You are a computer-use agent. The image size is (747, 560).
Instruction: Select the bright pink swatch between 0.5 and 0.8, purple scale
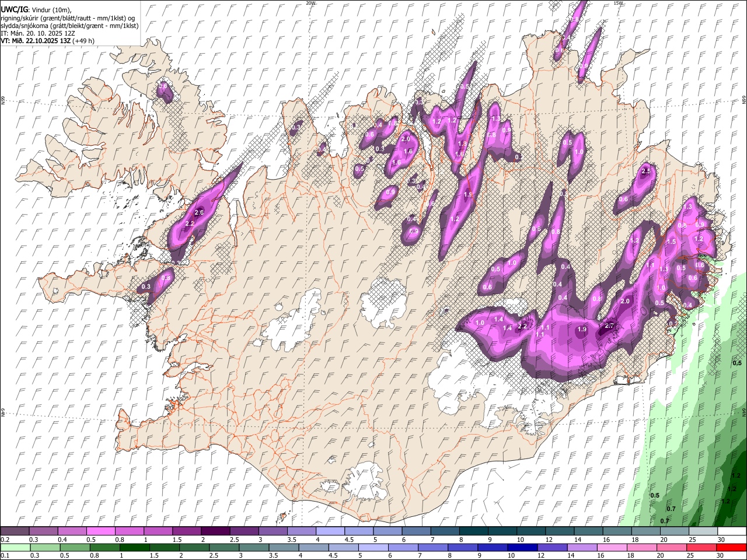coord(100,531)
